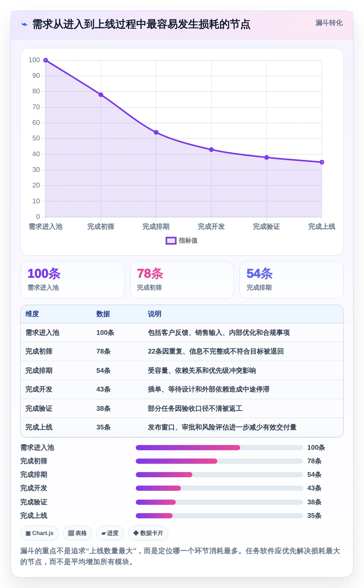The height and width of the screenshot is (588, 364).
Task: Select the 完成上线 table row name
Action: point(39,427)
